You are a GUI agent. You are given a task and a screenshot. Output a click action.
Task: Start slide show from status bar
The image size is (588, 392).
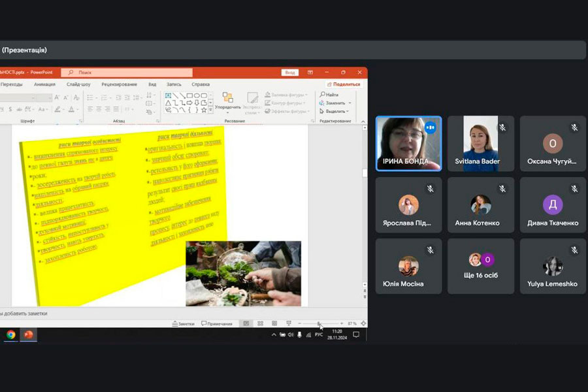point(289,323)
